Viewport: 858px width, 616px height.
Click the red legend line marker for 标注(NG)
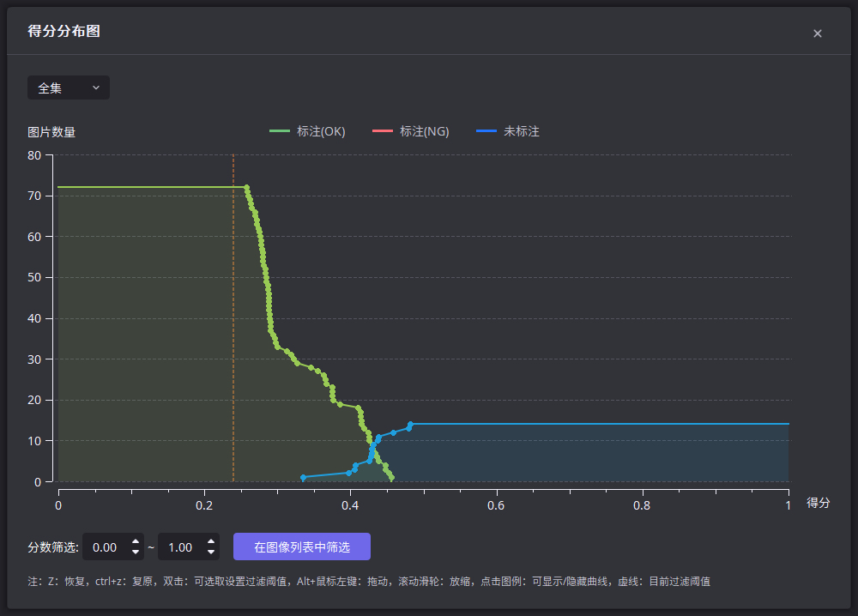tap(384, 131)
